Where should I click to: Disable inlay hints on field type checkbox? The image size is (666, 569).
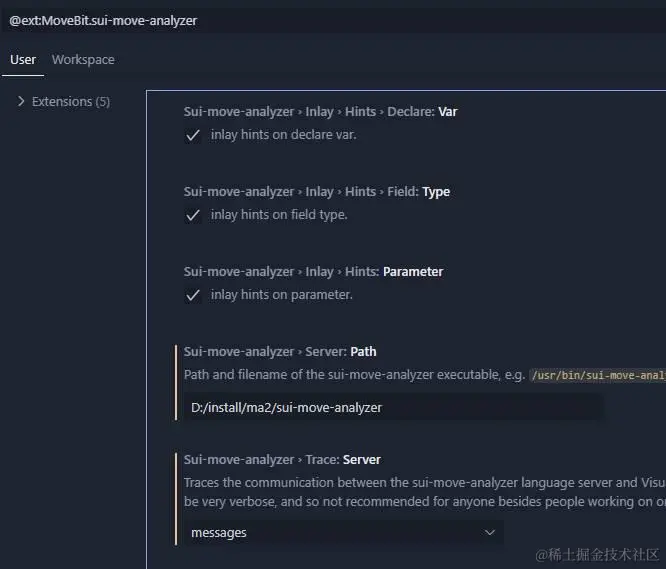coord(193,215)
